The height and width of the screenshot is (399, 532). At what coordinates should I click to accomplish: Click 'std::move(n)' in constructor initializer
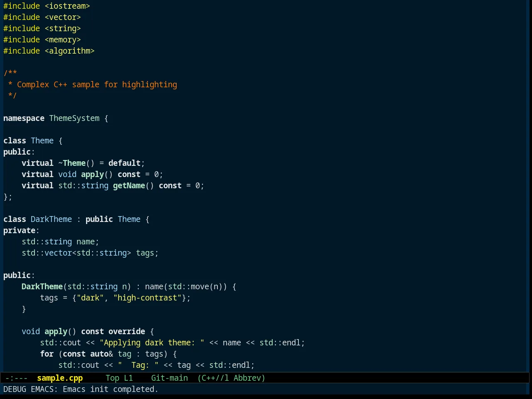195,286
